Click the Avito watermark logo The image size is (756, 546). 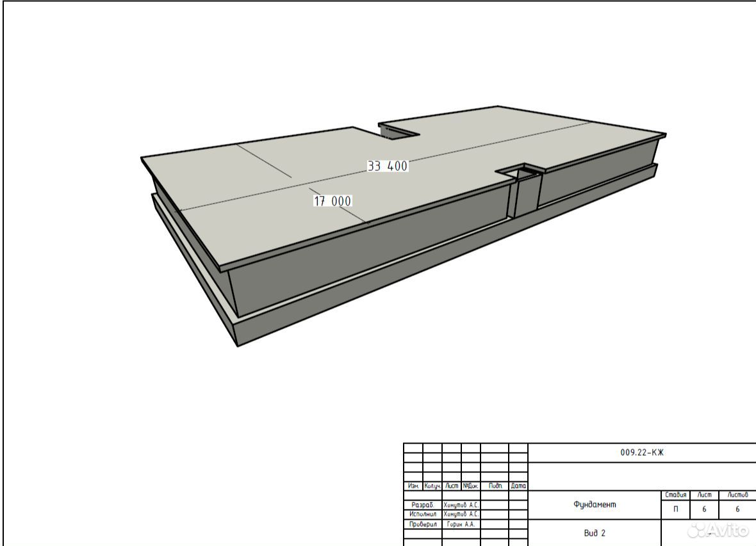pyautogui.click(x=719, y=531)
